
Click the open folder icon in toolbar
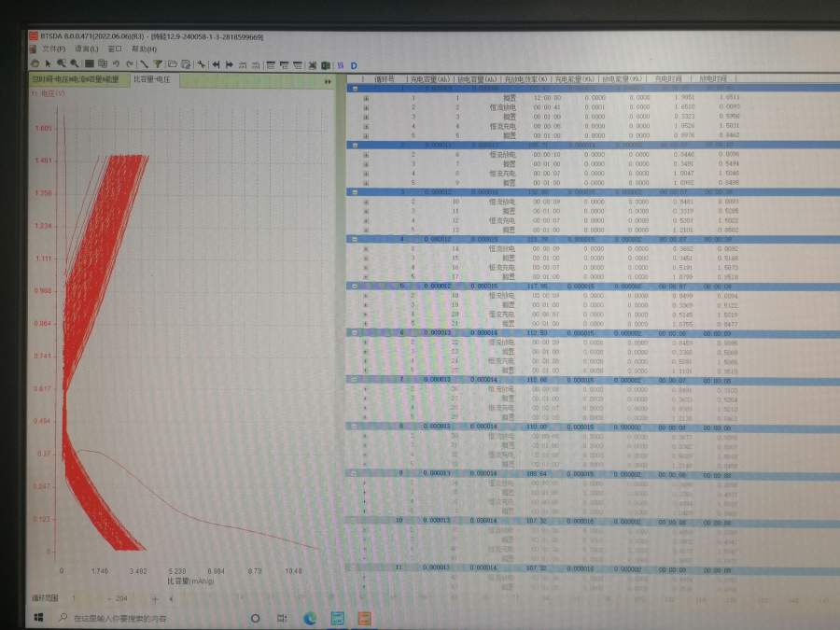point(173,64)
